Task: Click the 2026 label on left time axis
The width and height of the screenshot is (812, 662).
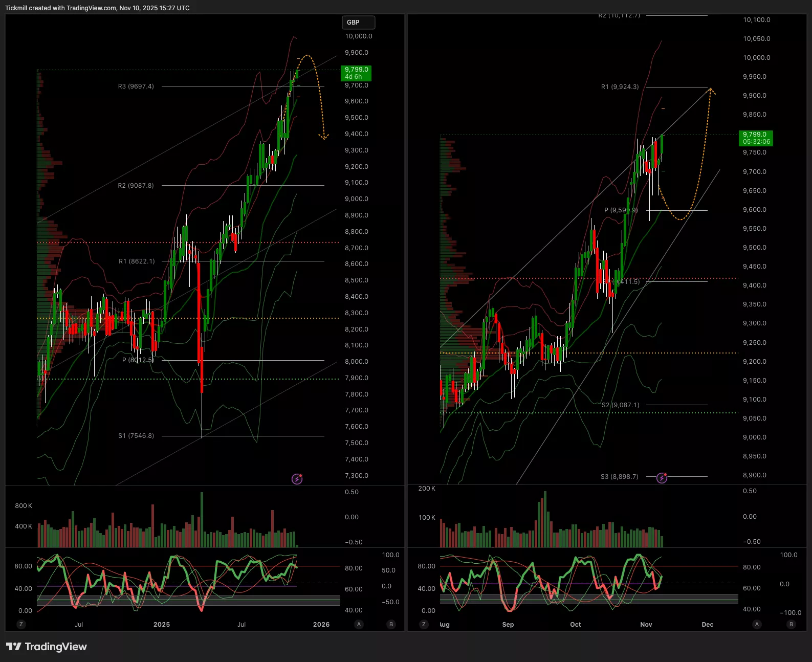Action: click(321, 624)
